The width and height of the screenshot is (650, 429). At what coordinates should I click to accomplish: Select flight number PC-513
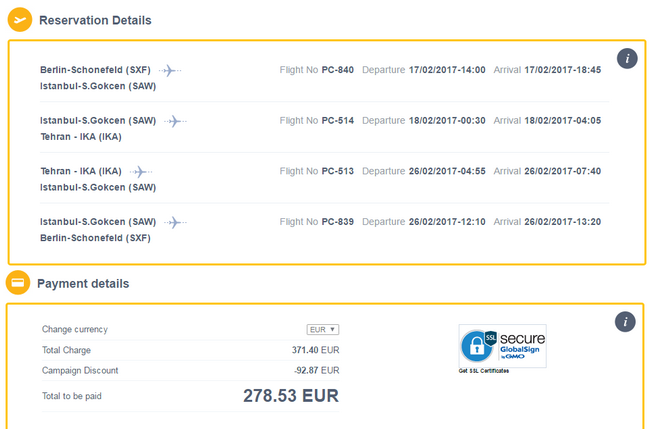337,171
